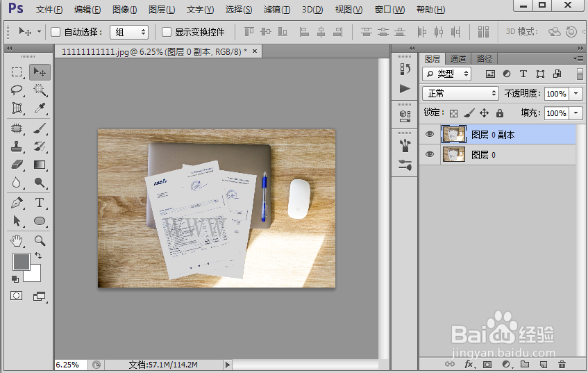
Task: Select the Crop tool
Action: [x=17, y=108]
